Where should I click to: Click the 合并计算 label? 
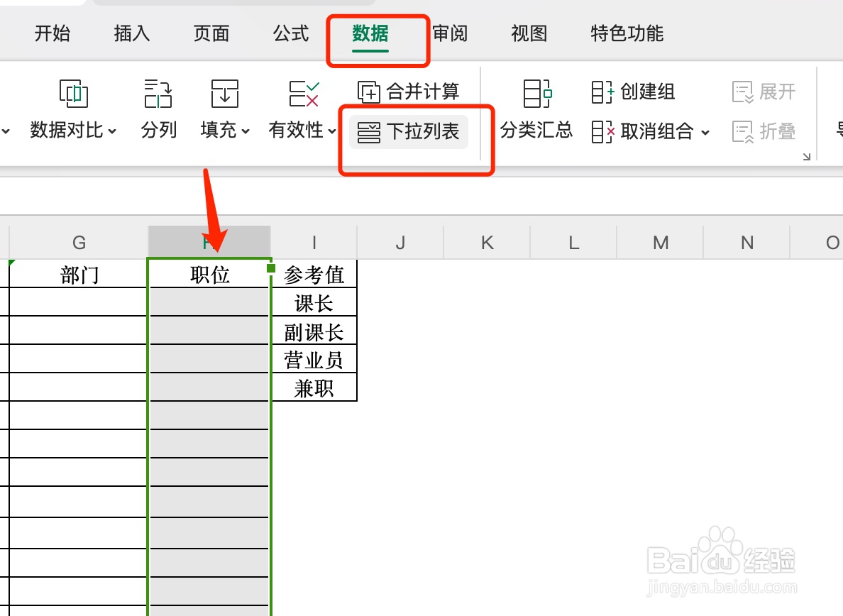pyautogui.click(x=423, y=92)
